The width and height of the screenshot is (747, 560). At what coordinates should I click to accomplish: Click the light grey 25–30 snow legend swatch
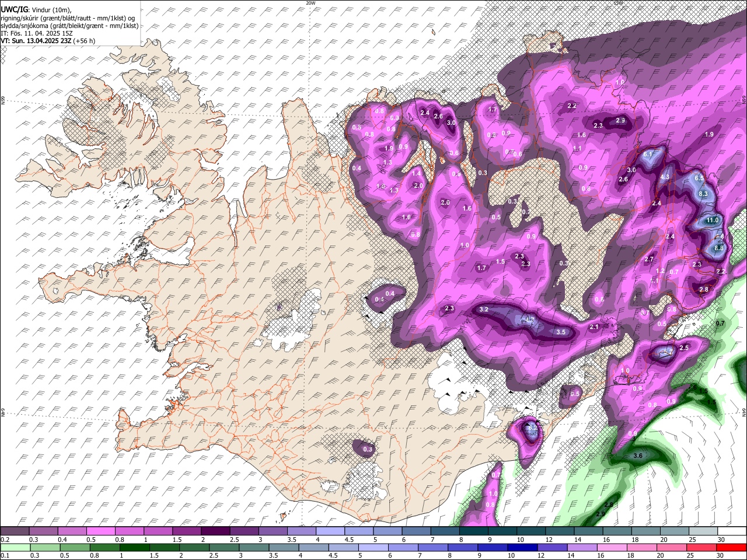point(703,531)
